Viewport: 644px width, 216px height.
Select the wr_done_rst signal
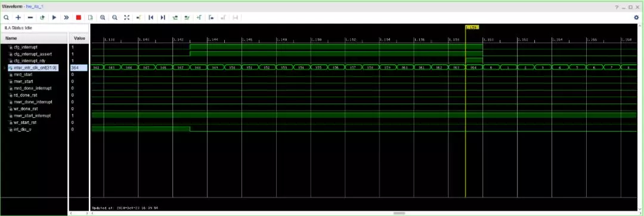26,109
